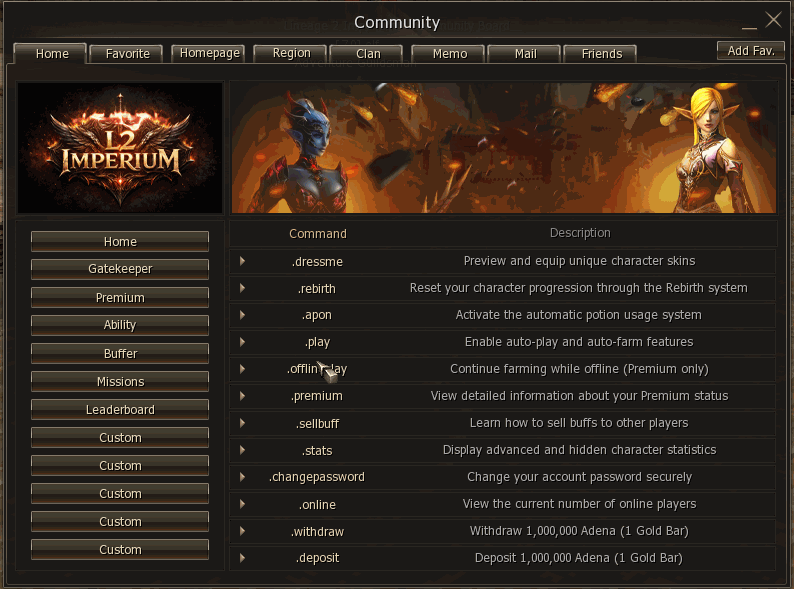Image resolution: width=794 pixels, height=589 pixels.
Task: Expand the .sellbuff command row arrow
Action: pos(243,423)
